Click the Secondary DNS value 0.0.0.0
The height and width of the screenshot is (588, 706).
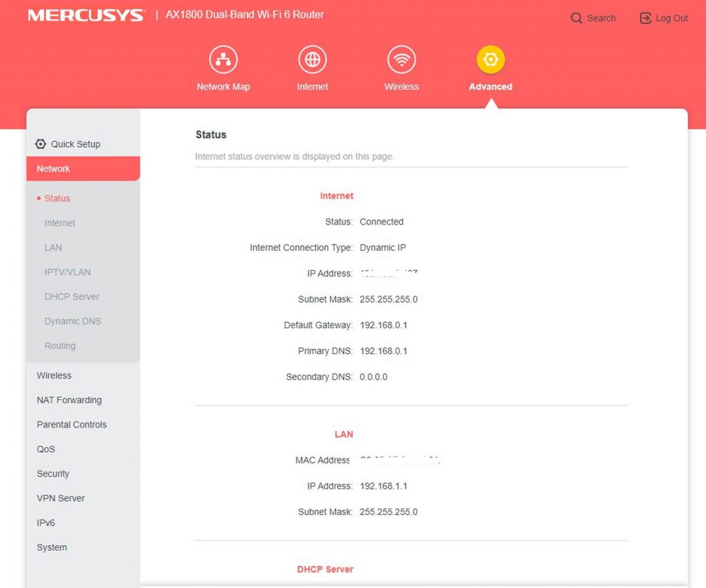click(373, 377)
